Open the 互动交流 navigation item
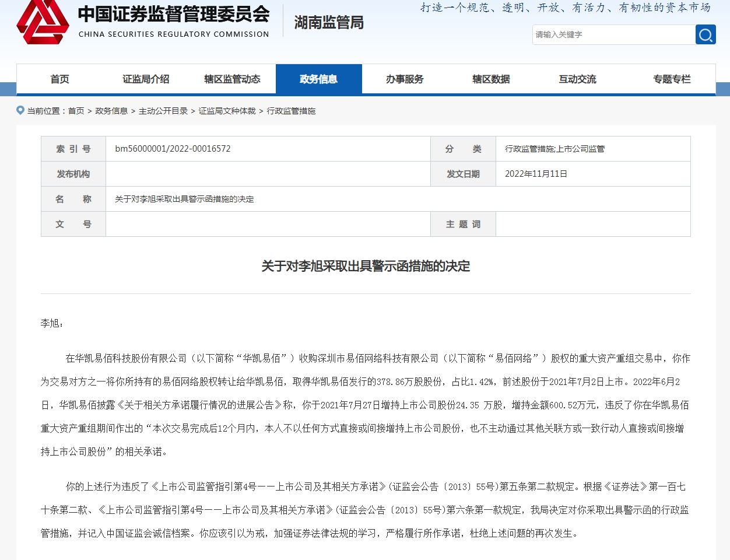The image size is (730, 560). 577,79
